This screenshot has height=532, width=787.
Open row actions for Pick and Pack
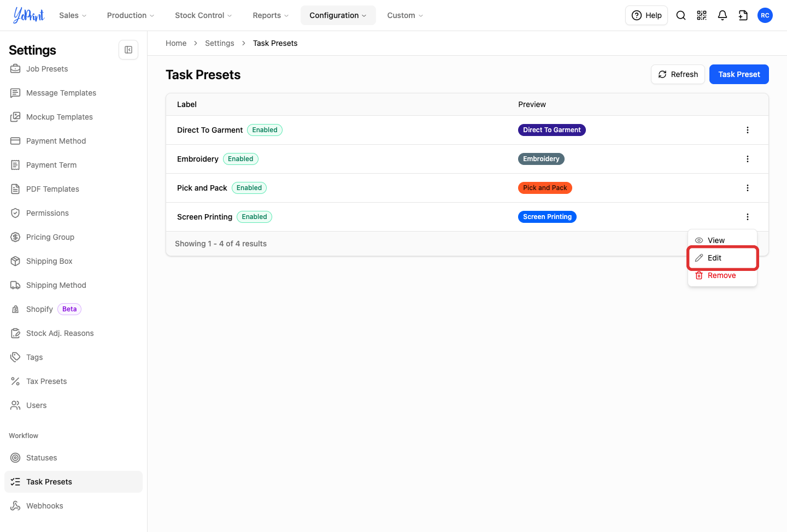[x=748, y=188]
